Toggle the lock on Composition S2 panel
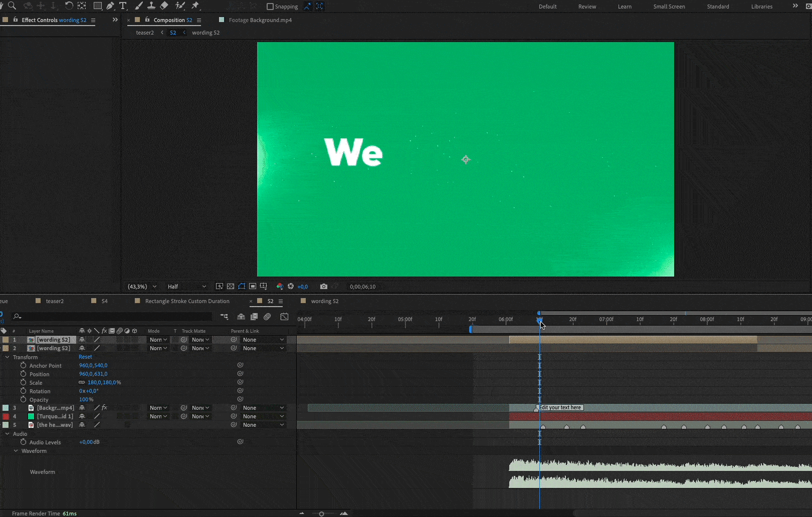 [x=147, y=20]
